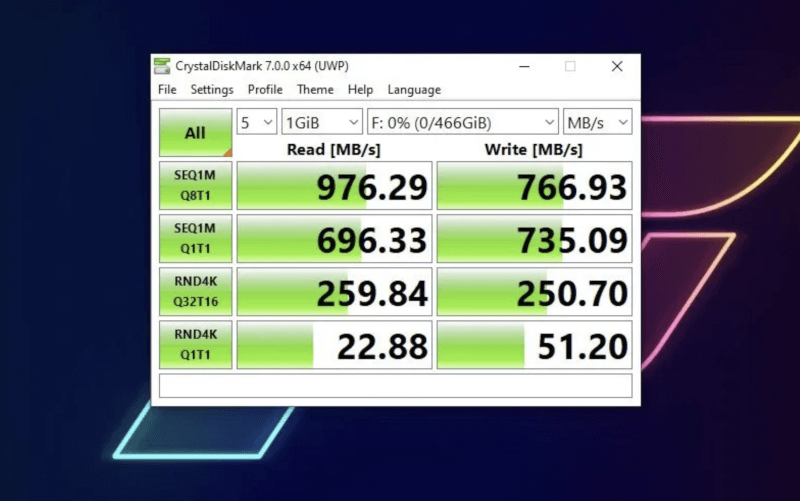Click the 735.09 write result
800x501 pixels.
(x=534, y=239)
